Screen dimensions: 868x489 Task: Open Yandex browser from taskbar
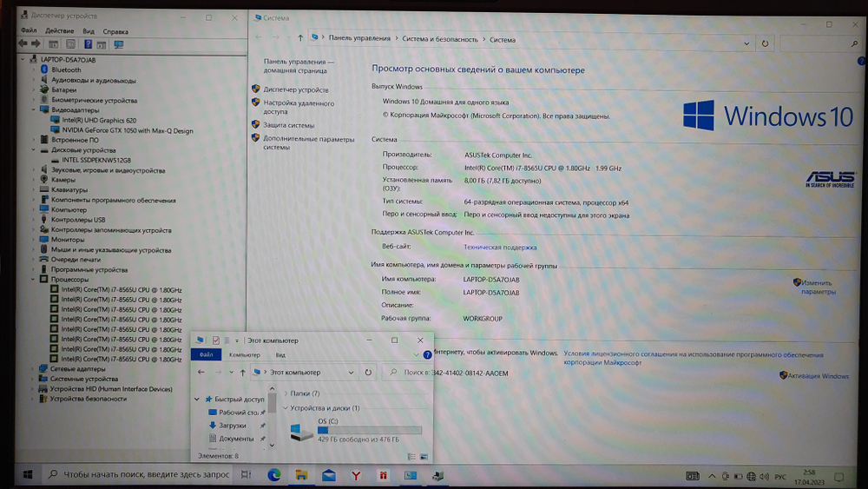point(356,476)
